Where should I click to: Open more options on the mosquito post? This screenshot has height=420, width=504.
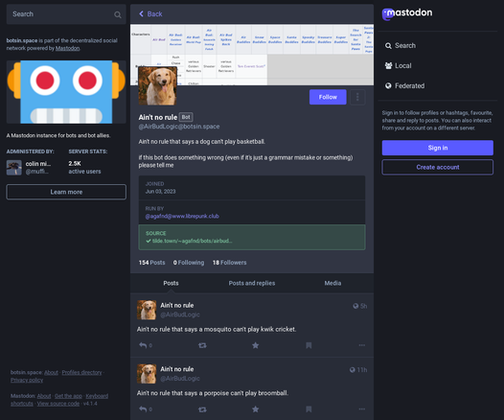[x=362, y=345]
